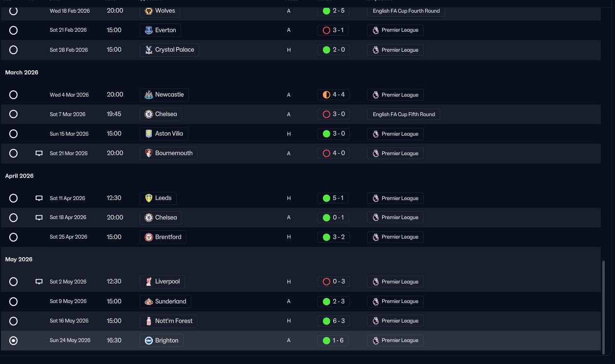Select radio button for Everton match
The width and height of the screenshot is (615, 364).
pos(14,30)
